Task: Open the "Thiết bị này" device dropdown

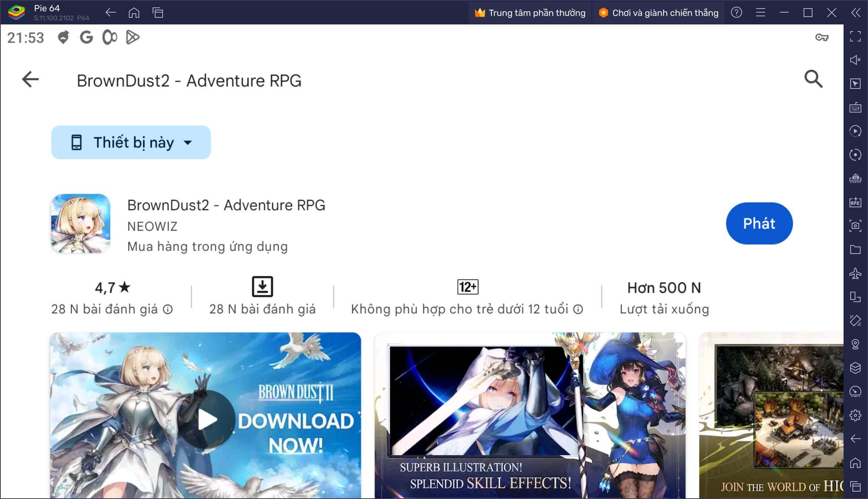Action: tap(131, 143)
